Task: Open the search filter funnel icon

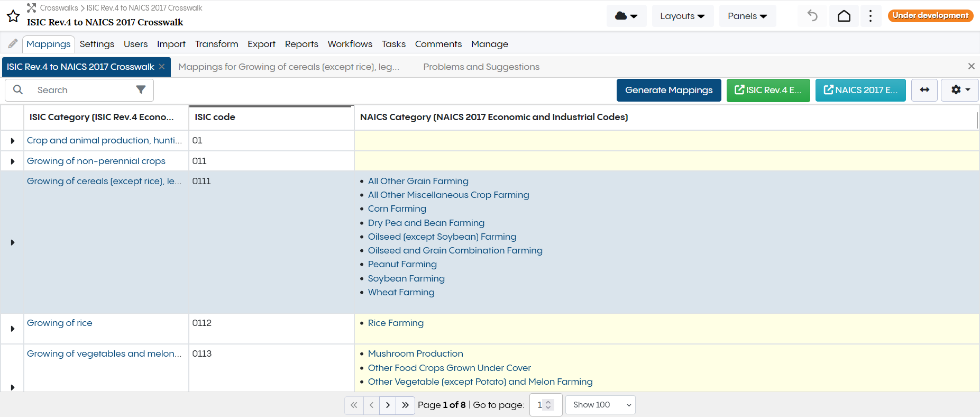Action: [x=141, y=90]
